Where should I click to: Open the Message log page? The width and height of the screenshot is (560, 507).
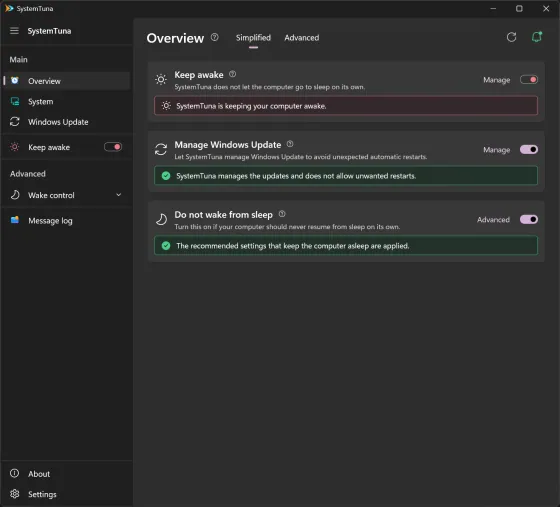66,220
